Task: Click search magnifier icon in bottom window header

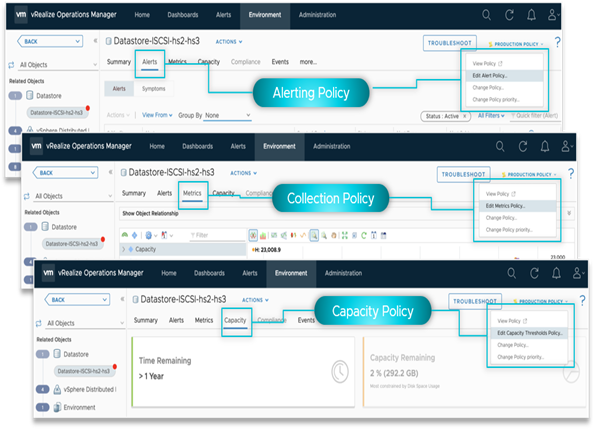Action: point(511,273)
